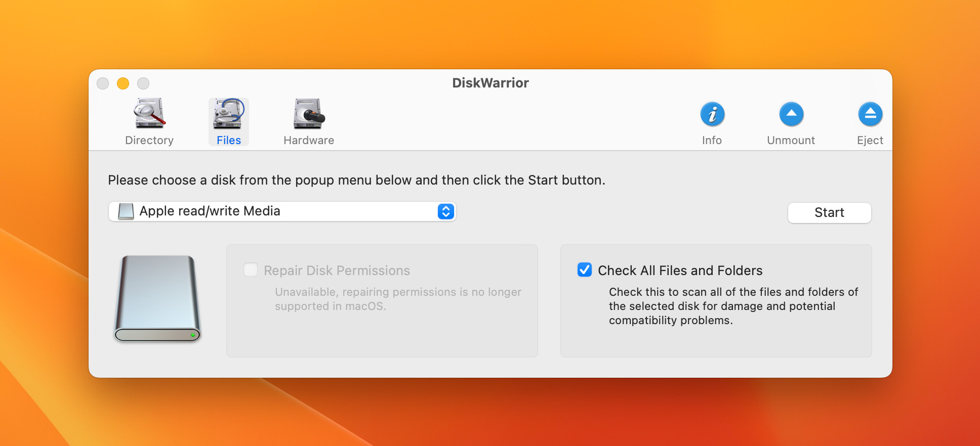Open Apple read/write Media popup menu
980x446 pixels.
coord(282,211)
